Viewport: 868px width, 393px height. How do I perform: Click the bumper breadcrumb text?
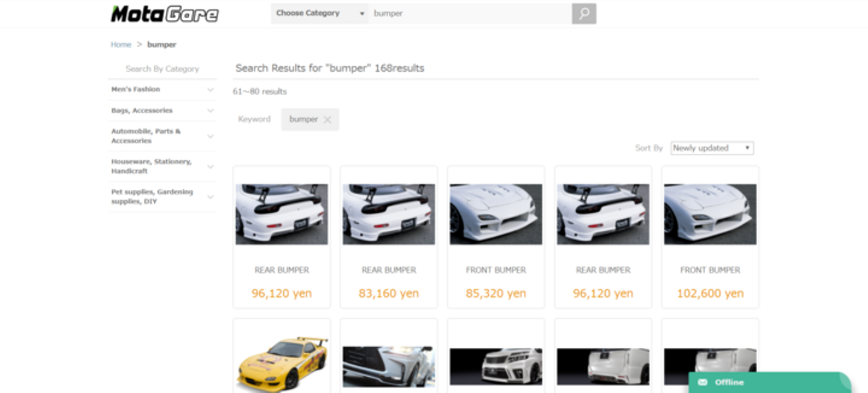click(162, 45)
